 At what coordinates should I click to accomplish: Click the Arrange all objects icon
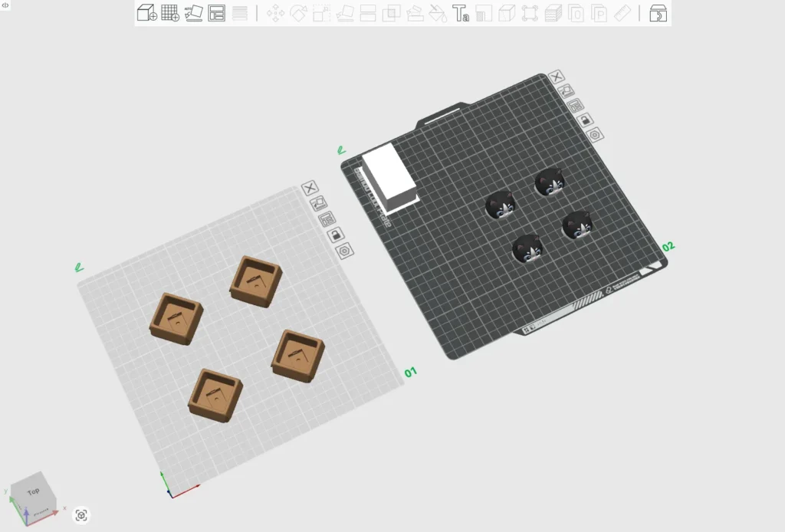click(x=217, y=13)
